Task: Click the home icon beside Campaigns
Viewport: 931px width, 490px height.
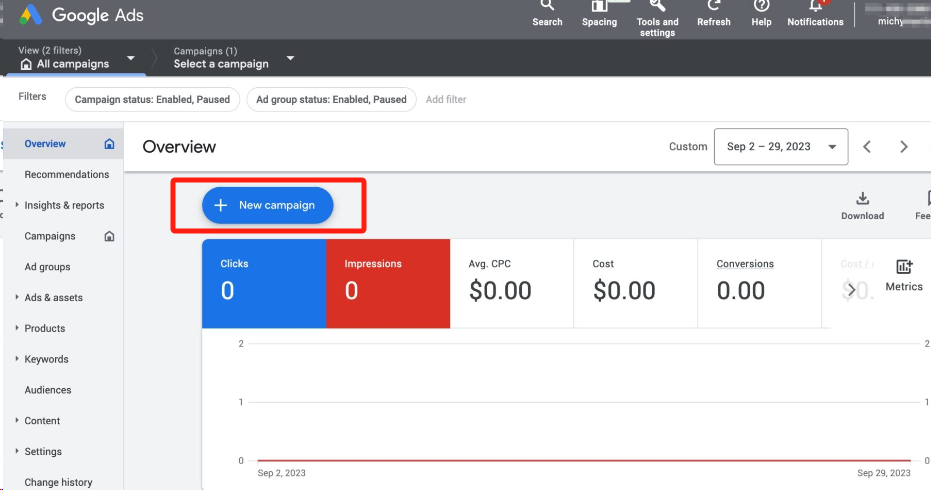Action: [109, 236]
